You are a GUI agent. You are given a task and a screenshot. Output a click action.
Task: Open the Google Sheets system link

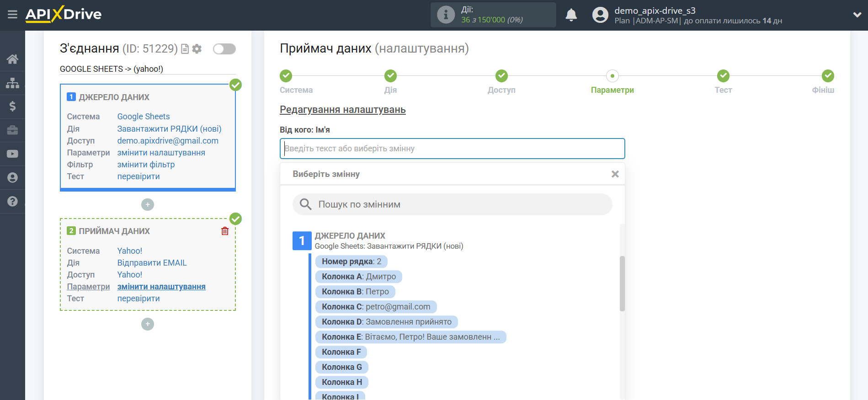pyautogui.click(x=144, y=117)
